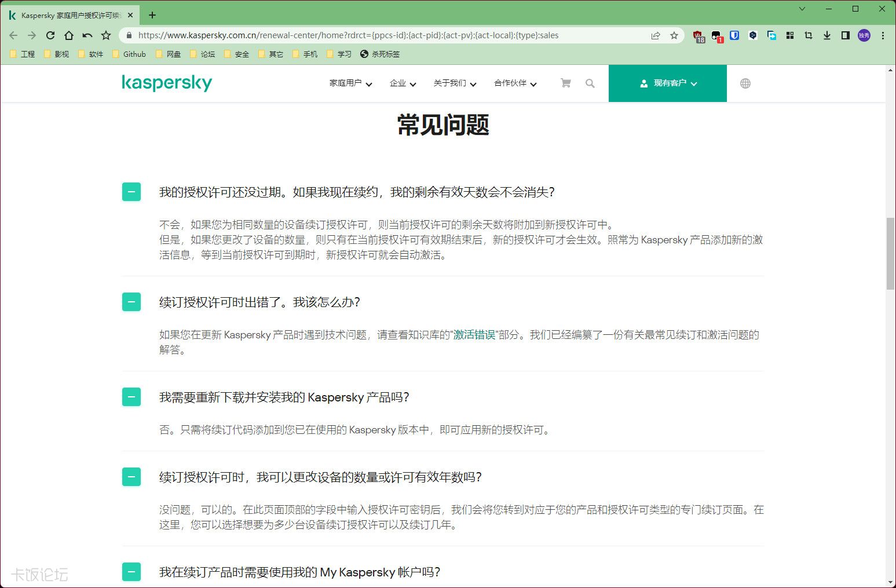Open the 现有客户 dropdown button

click(668, 83)
